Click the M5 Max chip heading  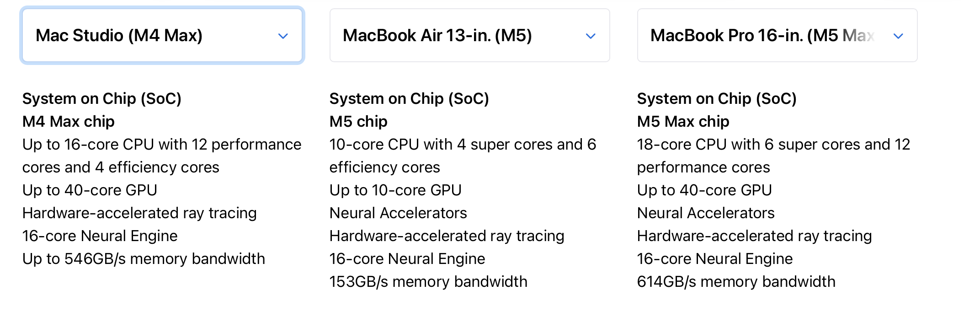pos(683,122)
